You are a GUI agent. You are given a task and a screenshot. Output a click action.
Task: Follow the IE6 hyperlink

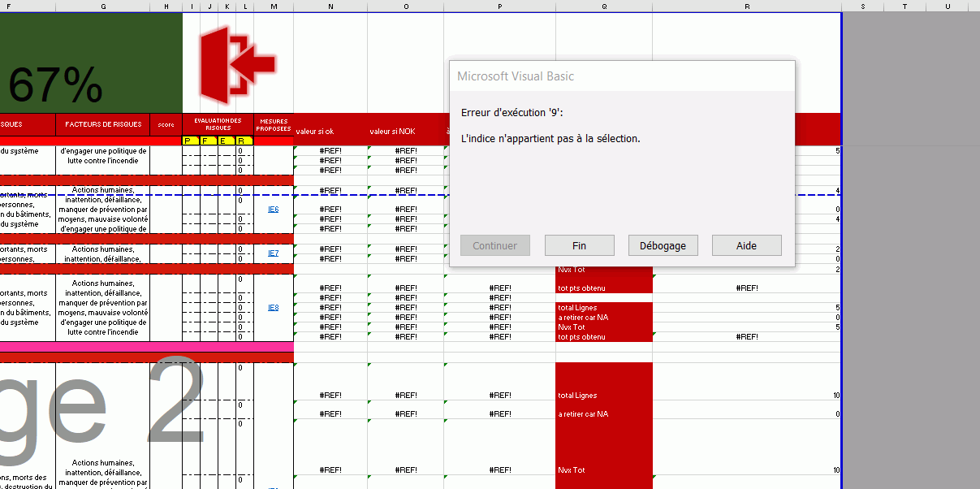pyautogui.click(x=274, y=210)
